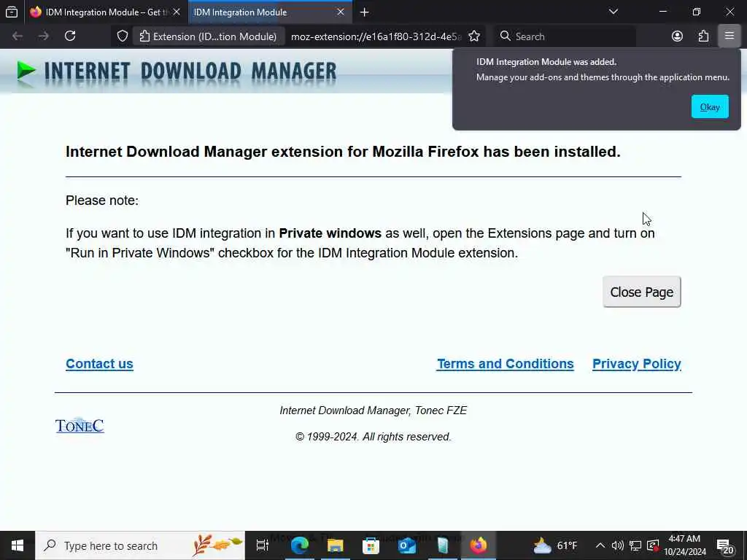Screen dimensions: 747x560
Task: Click the Type here to search box
Action: [x=140, y=545]
